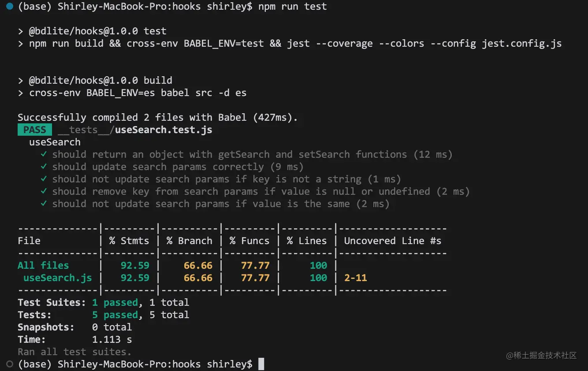Click the 66.66 branch value in useSearch.js row
588x371 pixels.
click(198, 278)
